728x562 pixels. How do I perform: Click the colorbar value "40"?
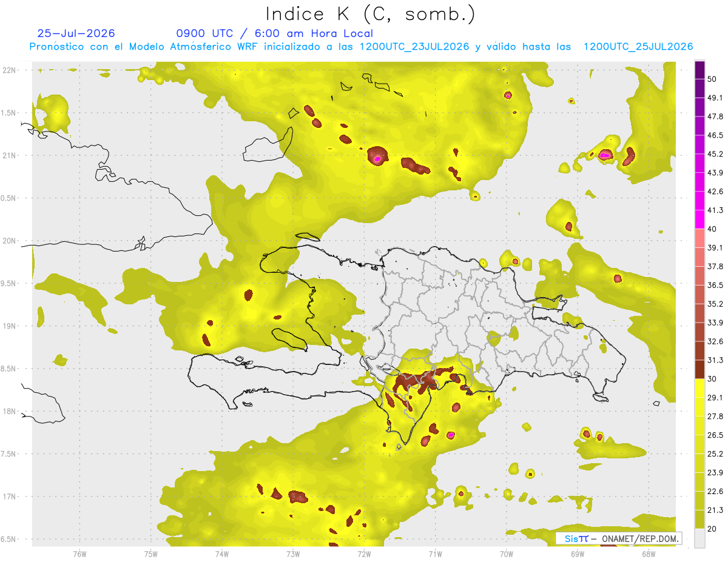(712, 229)
